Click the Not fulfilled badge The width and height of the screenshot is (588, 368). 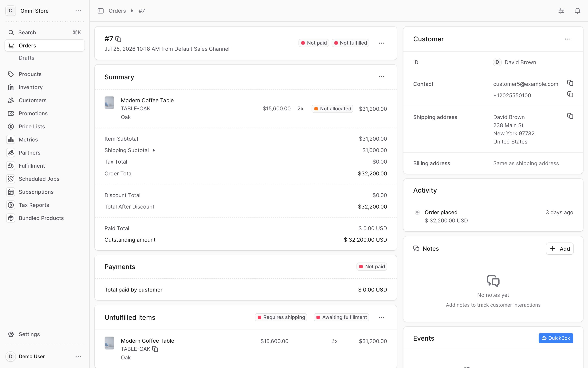tap(350, 43)
